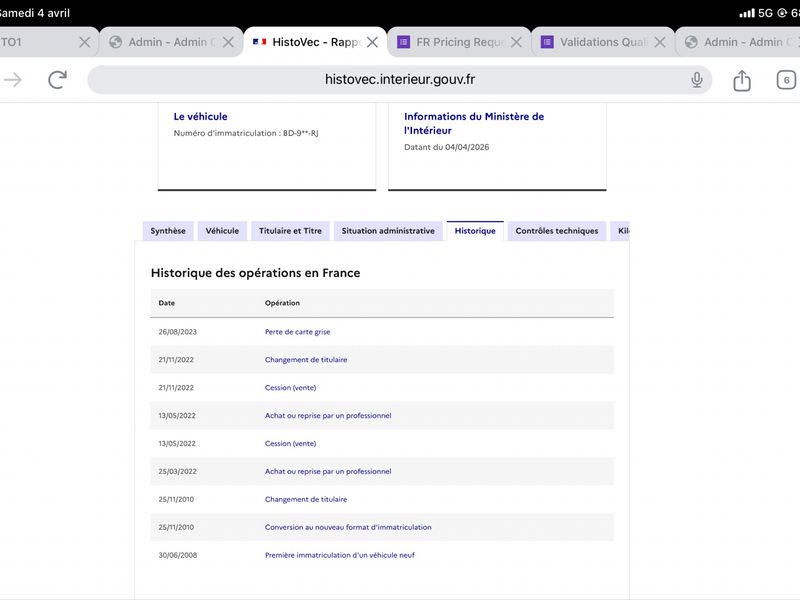Click the histovec.interieur.gouv.fr address field
The height and width of the screenshot is (600, 800).
400,80
